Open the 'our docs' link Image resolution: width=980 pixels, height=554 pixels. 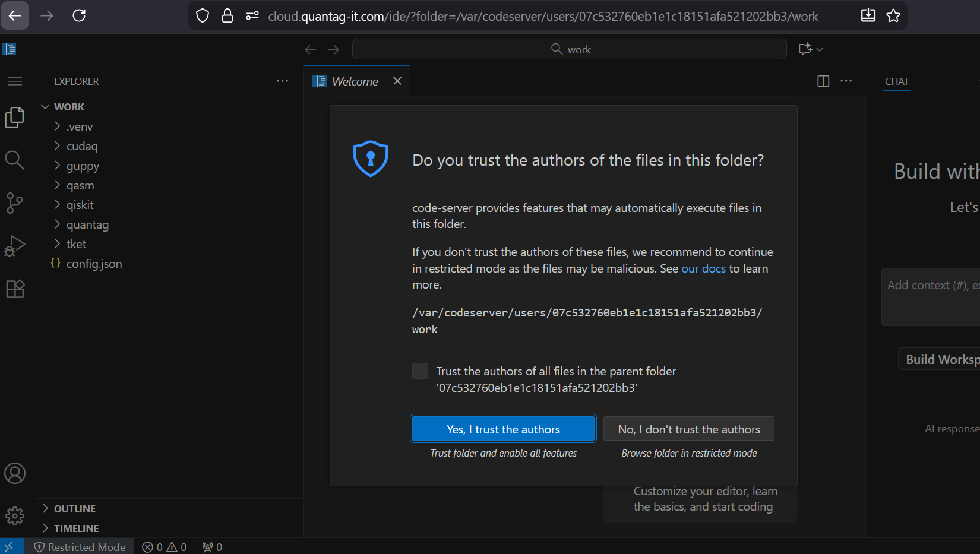tap(703, 268)
